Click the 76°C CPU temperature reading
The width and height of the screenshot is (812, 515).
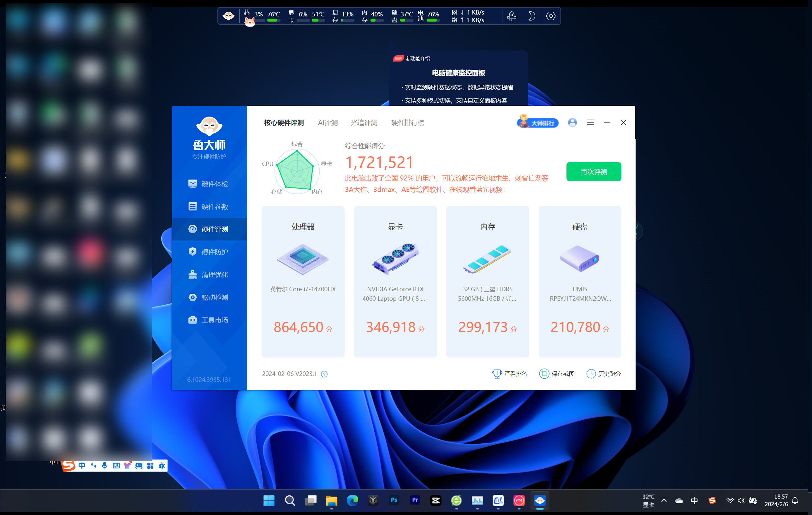[x=274, y=14]
